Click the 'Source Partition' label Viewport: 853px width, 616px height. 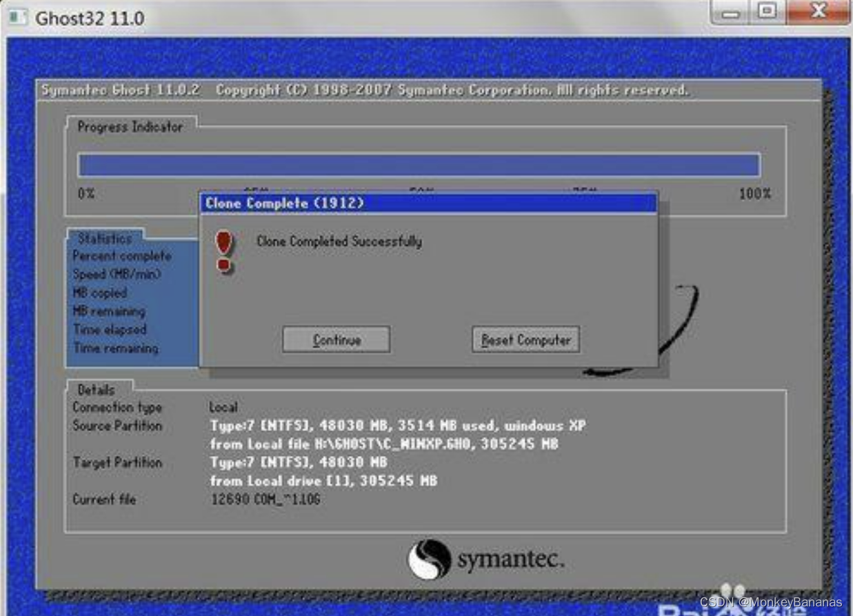pos(117,426)
